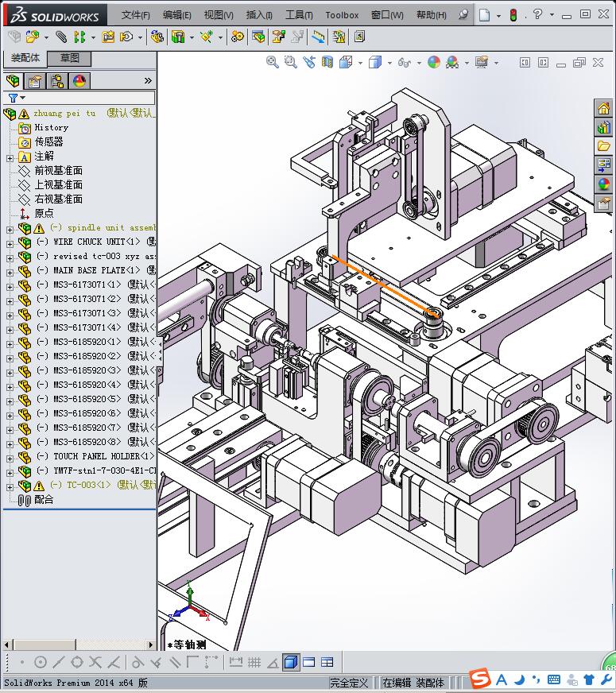Switch to the 装配体 assembly tab

coord(25,58)
